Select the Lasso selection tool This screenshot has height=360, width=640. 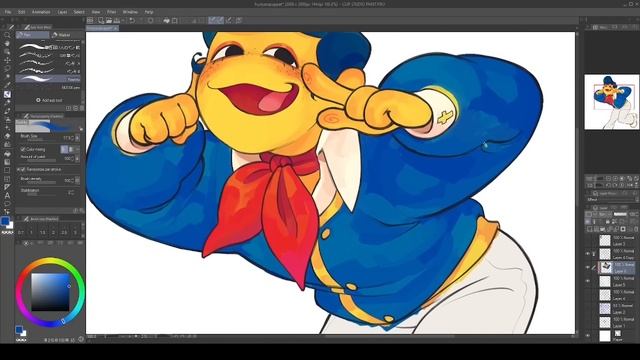(7, 69)
